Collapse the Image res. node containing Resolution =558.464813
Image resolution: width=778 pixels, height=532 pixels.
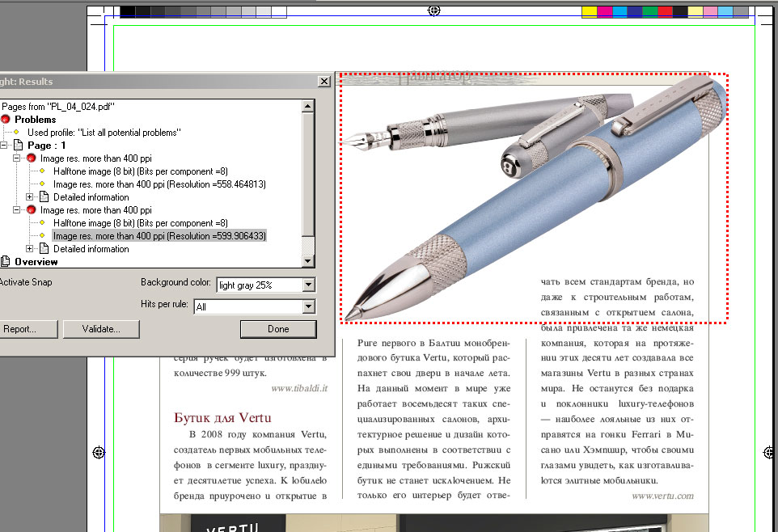pos(16,158)
